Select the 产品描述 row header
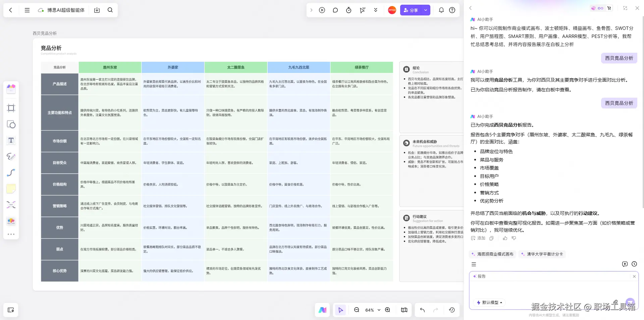The image size is (644, 320). 60,84
